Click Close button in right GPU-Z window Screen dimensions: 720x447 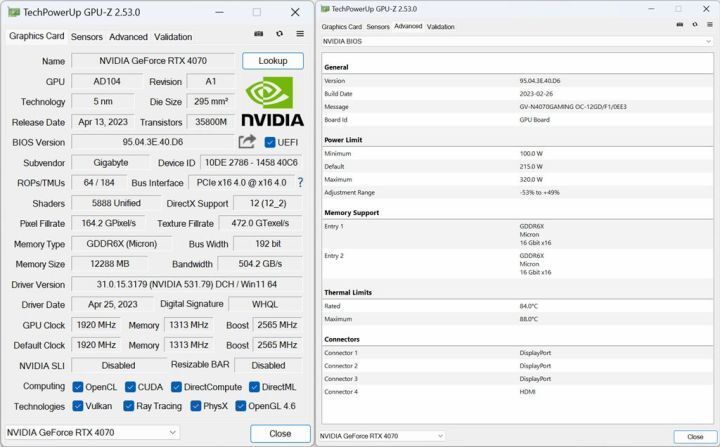[x=695, y=436]
